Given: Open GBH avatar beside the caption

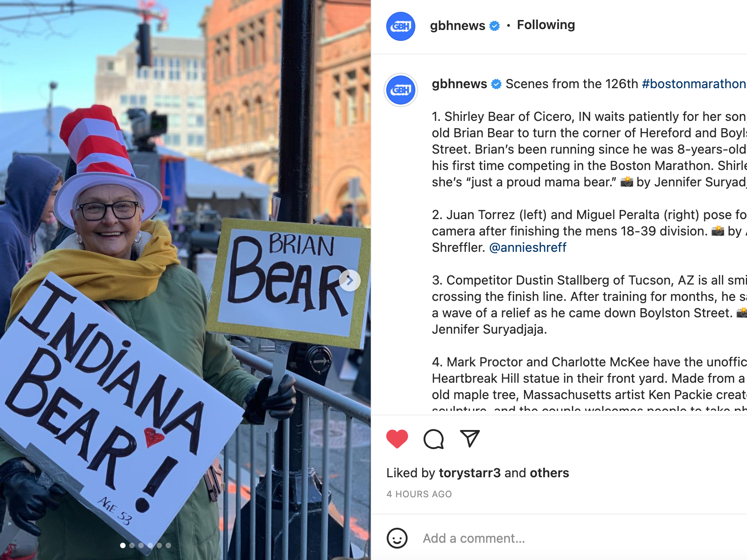Looking at the screenshot, I should click(x=401, y=90).
